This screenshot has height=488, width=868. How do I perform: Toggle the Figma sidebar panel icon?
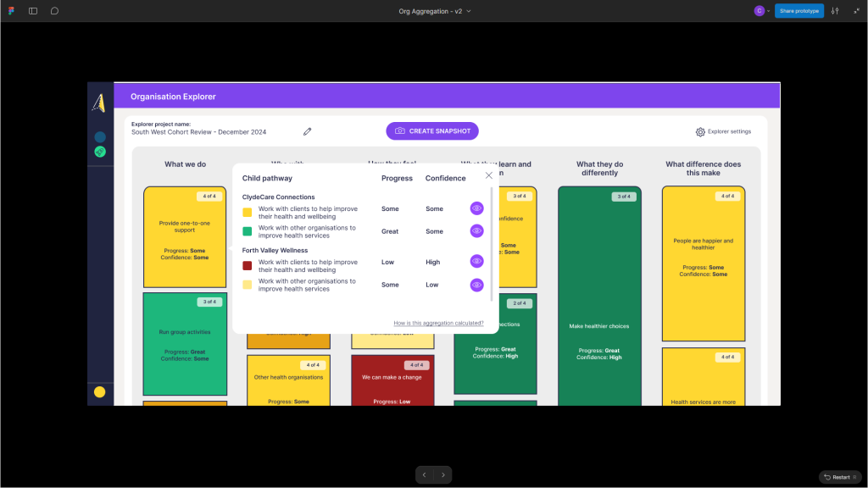33,11
